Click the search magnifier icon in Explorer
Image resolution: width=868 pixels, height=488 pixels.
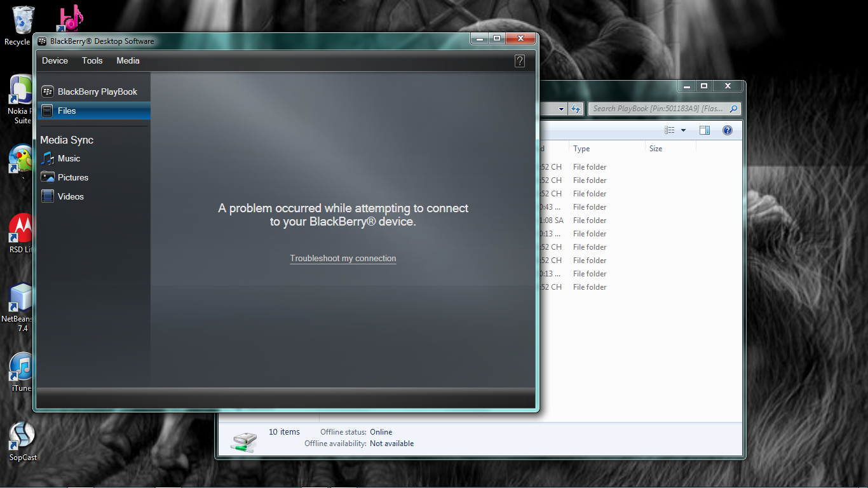tap(733, 109)
